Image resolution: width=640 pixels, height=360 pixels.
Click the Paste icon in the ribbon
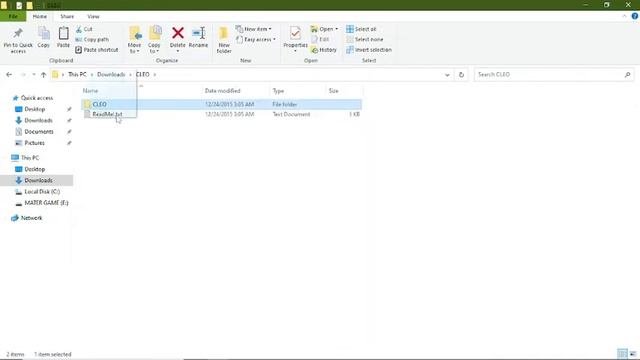[x=63, y=38]
